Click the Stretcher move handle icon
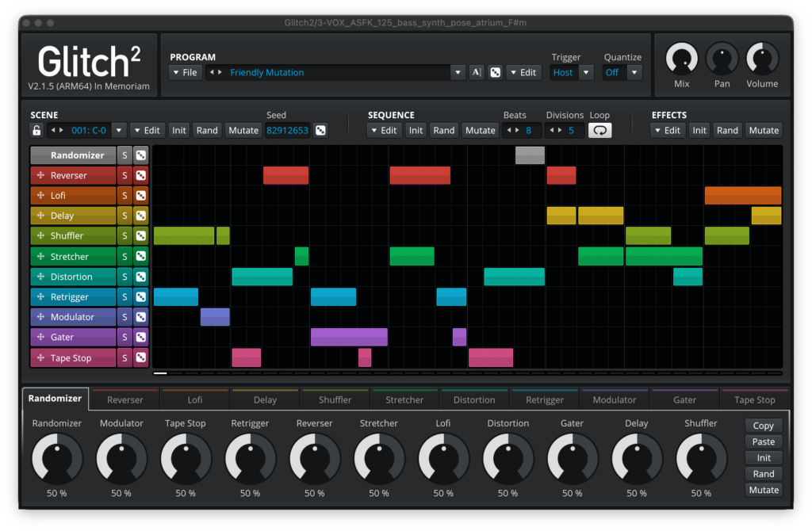Image resolution: width=812 pixels, height=531 pixels. (x=41, y=256)
